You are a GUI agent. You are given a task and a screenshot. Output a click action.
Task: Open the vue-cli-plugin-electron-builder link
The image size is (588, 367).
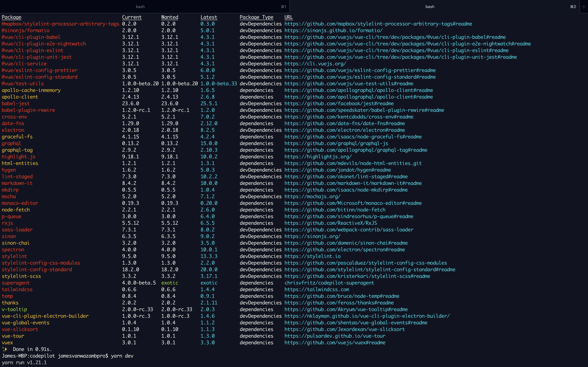366,316
